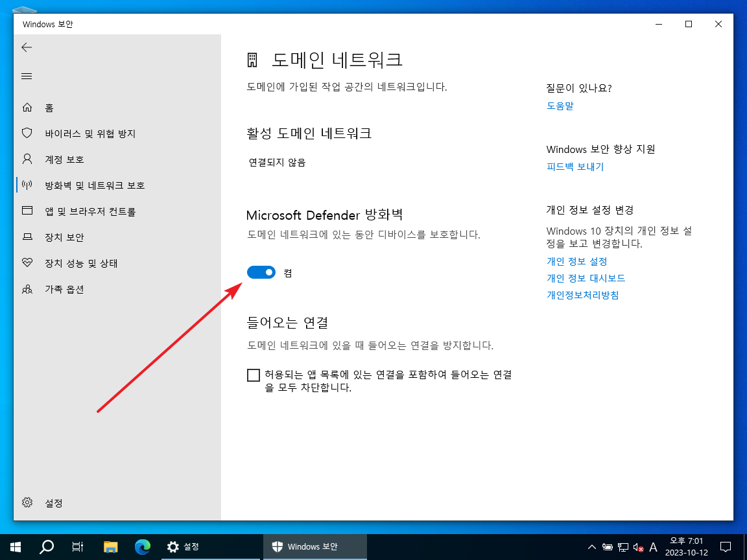This screenshot has height=560, width=747.
Task: Select 장치 보안 menu item
Action: coord(64,237)
